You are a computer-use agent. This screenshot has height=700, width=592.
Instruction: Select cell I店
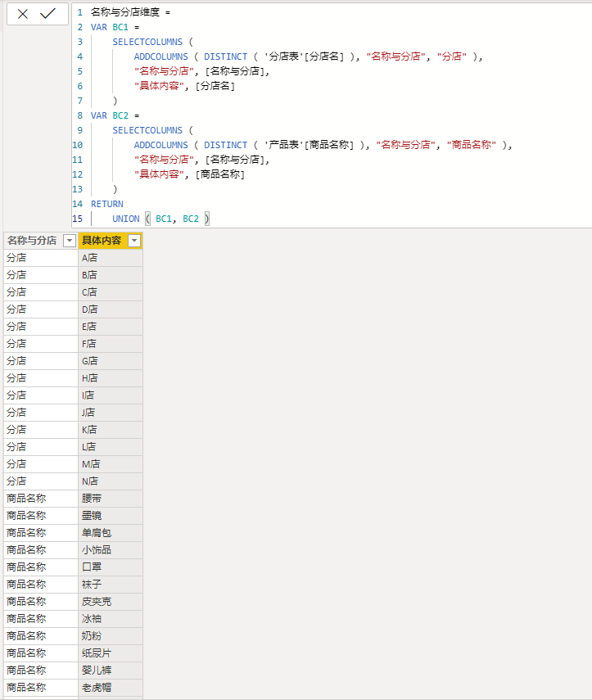tap(111, 395)
